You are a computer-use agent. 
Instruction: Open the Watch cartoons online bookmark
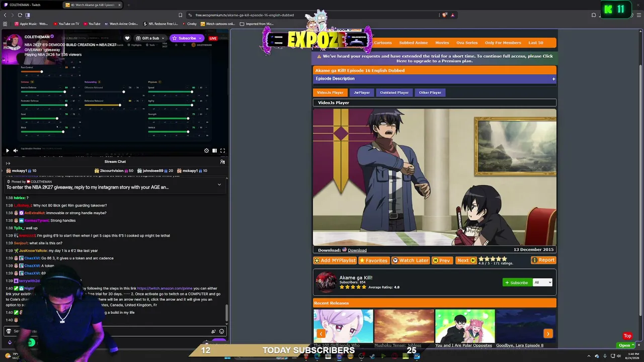tap(217, 24)
